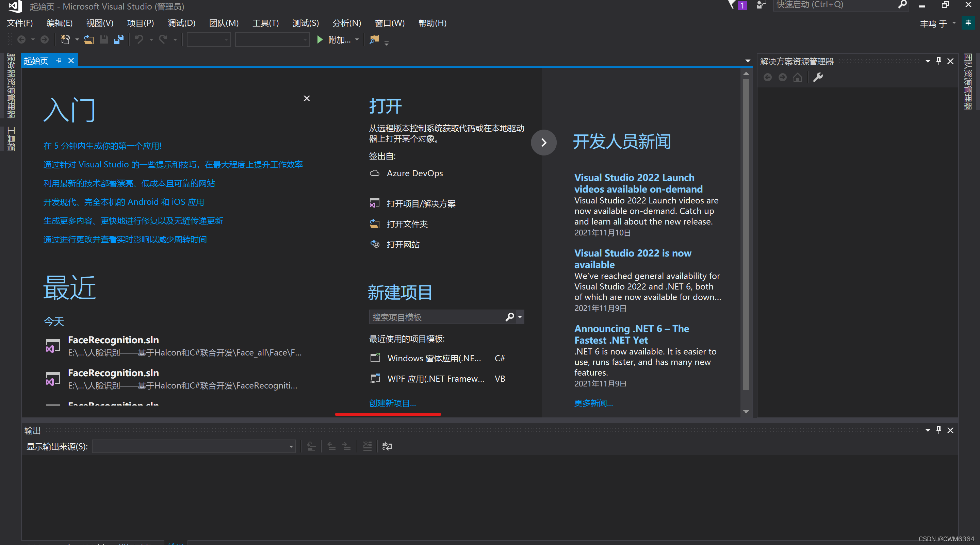Click More news link
The width and height of the screenshot is (980, 545).
pyautogui.click(x=593, y=403)
